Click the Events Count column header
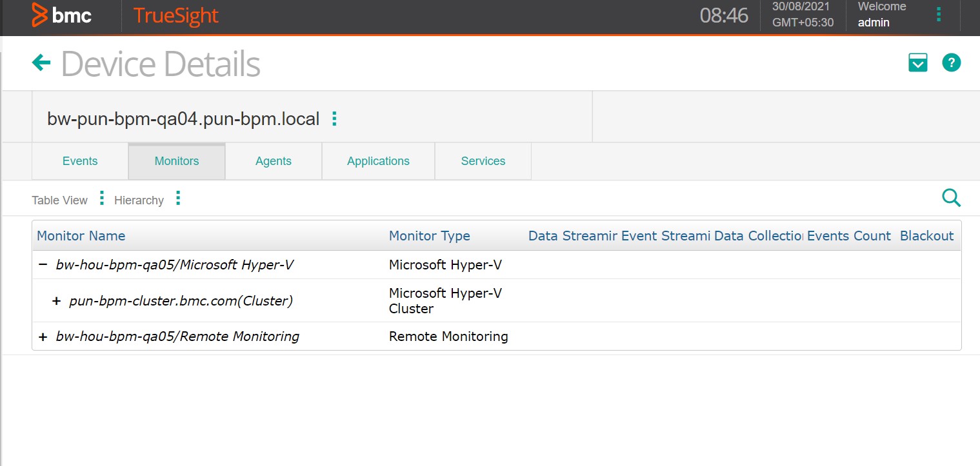 coord(848,236)
